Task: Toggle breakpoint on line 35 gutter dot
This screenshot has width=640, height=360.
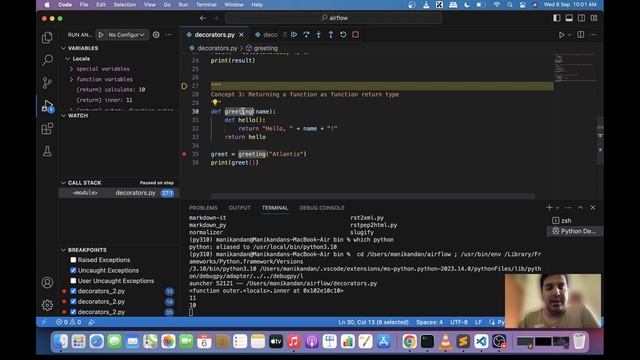Action: (184, 154)
